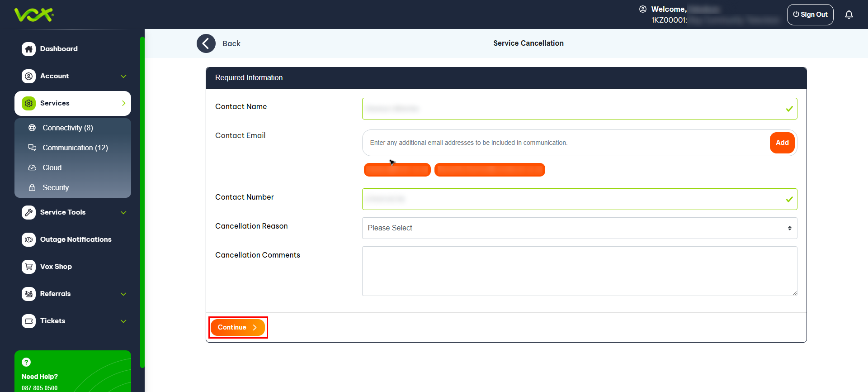The height and width of the screenshot is (392, 868).
Task: Expand the Tickets section chevron
Action: coord(123,321)
